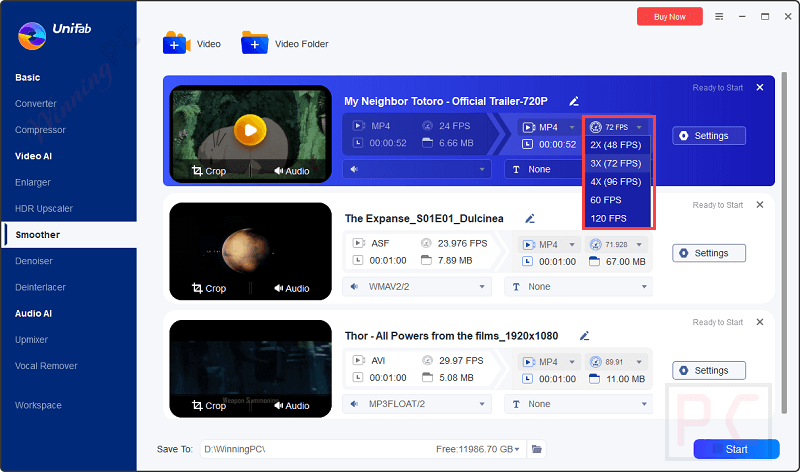This screenshot has width=800, height=472.
Task: Open Settings for Thor video
Action: (x=709, y=370)
